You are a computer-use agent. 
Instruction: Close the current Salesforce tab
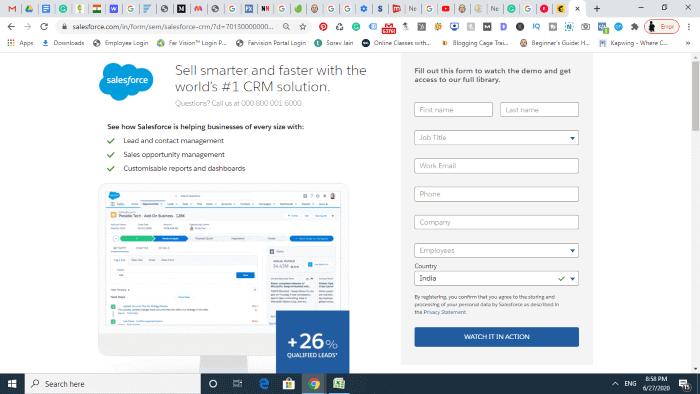pos(577,8)
